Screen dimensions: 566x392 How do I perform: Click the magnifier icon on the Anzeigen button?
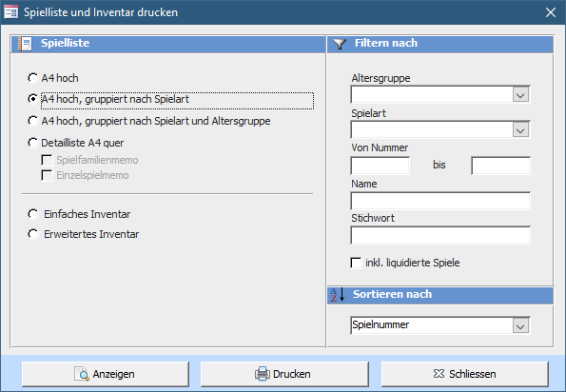coord(82,374)
